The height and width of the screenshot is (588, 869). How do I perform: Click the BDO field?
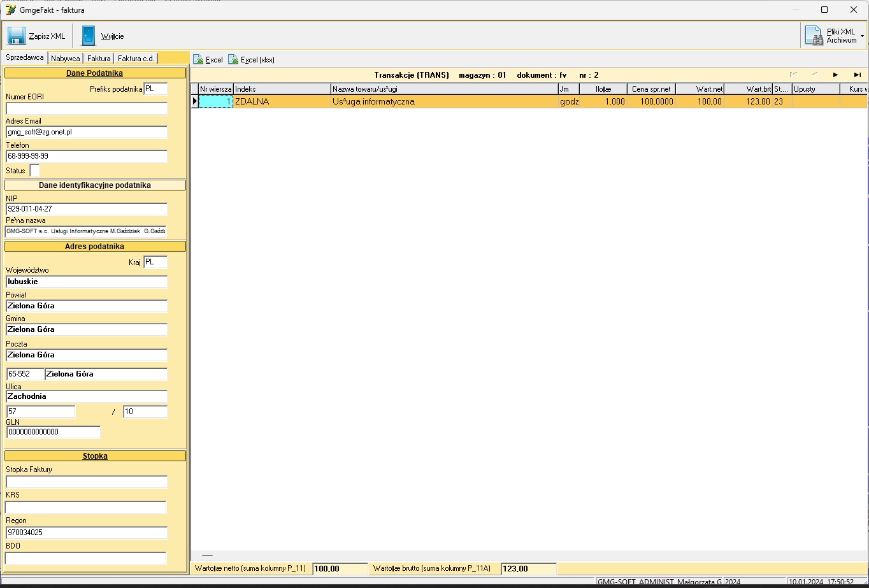point(86,558)
